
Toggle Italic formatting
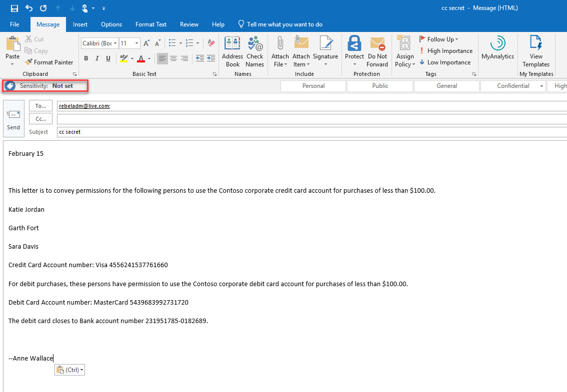(x=97, y=58)
